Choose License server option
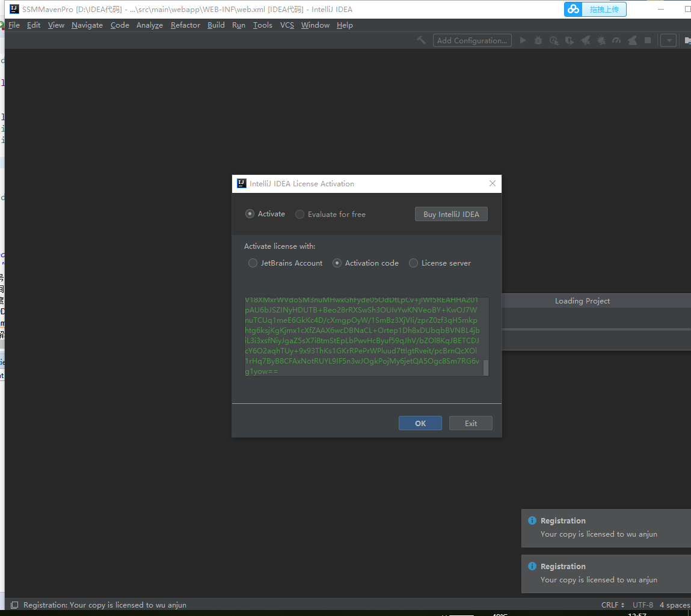 (x=413, y=263)
